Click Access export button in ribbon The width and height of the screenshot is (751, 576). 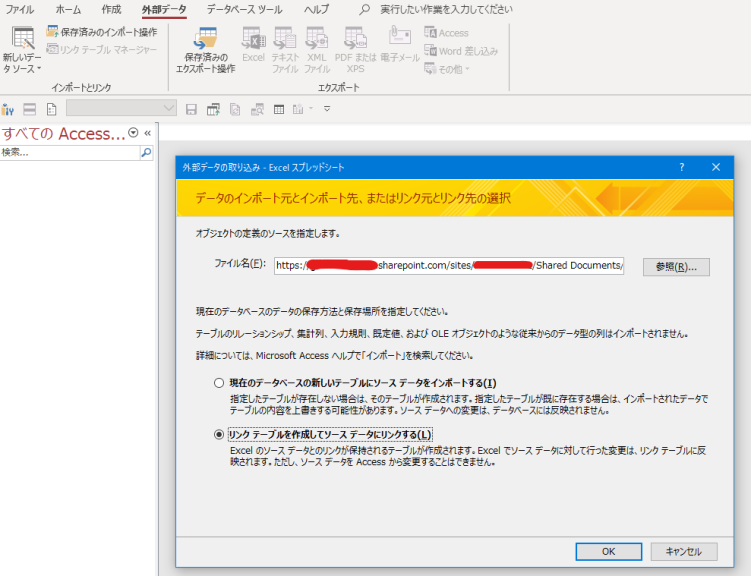[446, 33]
